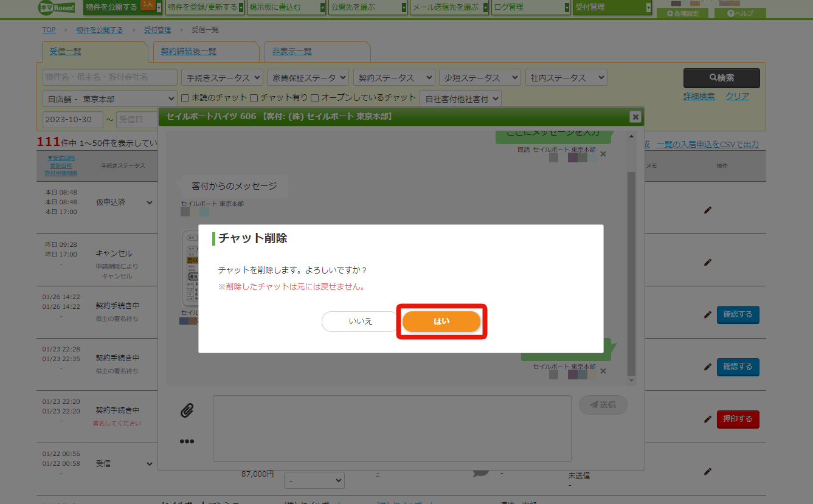Expand 手続きステータス dropdown
The height and width of the screenshot is (504, 813).
pyautogui.click(x=222, y=77)
